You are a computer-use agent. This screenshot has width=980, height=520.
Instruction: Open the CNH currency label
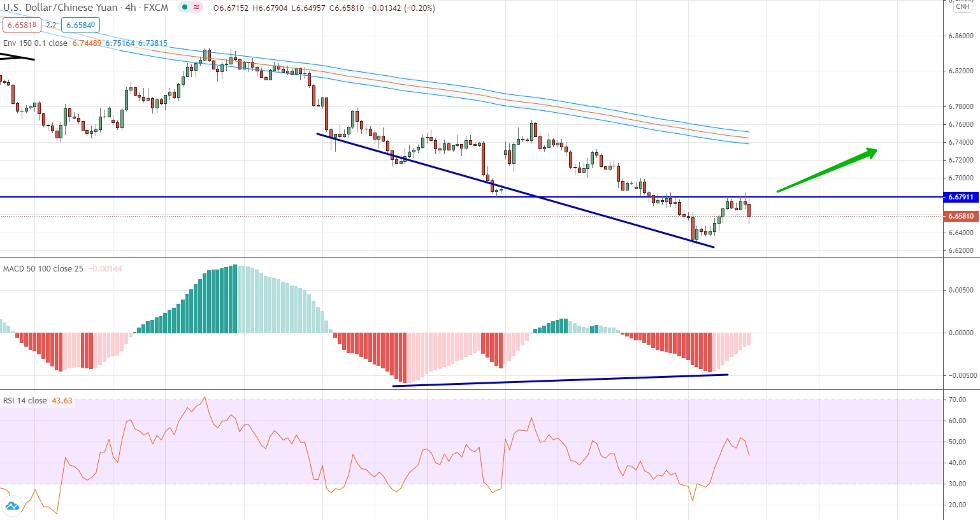point(962,6)
